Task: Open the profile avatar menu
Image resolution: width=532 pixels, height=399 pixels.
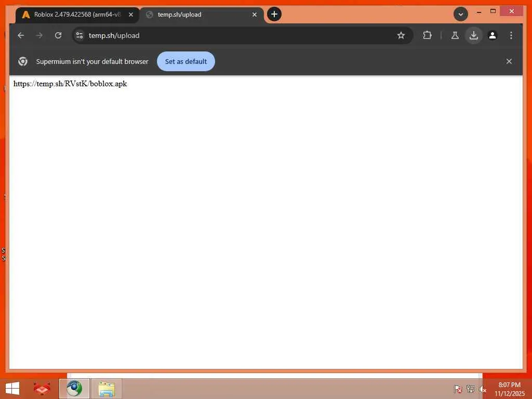Action: pos(493,35)
